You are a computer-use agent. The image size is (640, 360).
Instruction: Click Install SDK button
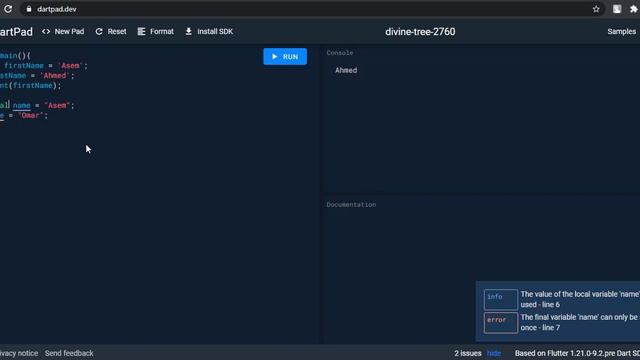click(x=209, y=31)
